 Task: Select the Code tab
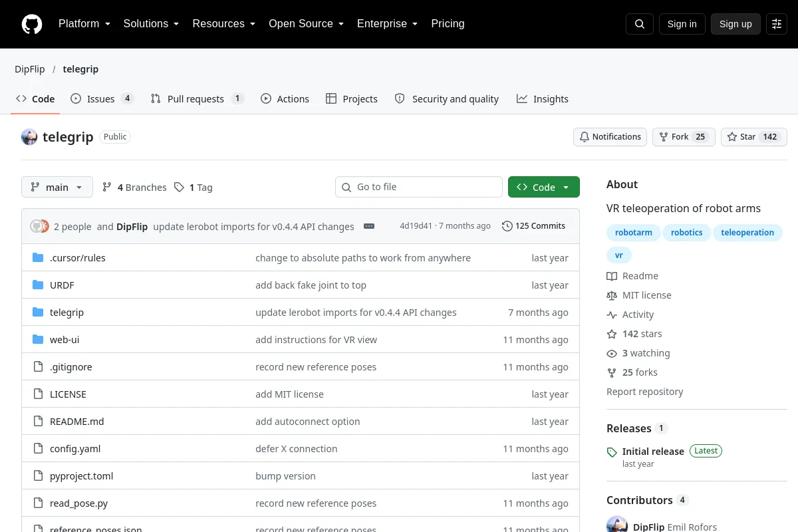pyautogui.click(x=35, y=98)
